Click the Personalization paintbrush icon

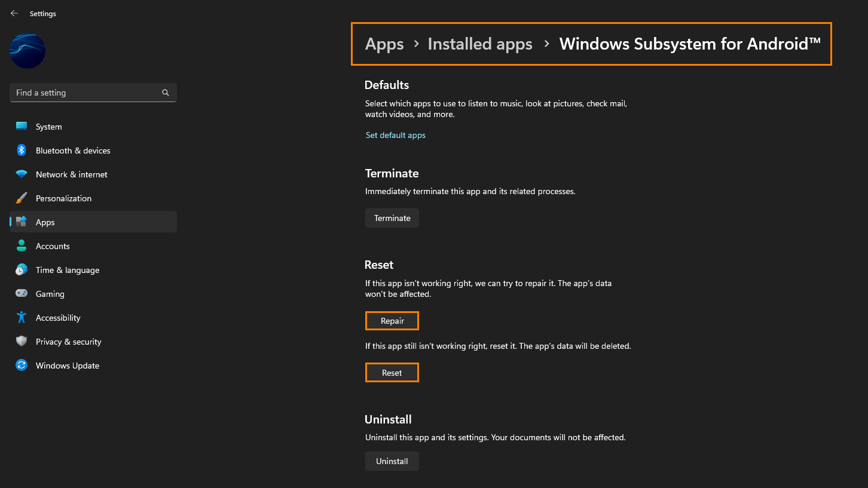22,198
